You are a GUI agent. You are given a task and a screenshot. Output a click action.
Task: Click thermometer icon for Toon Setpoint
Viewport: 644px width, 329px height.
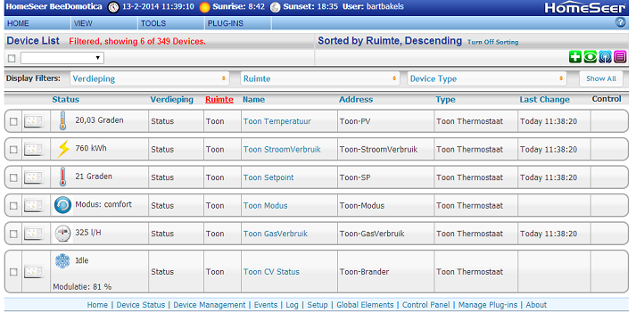tap(62, 177)
